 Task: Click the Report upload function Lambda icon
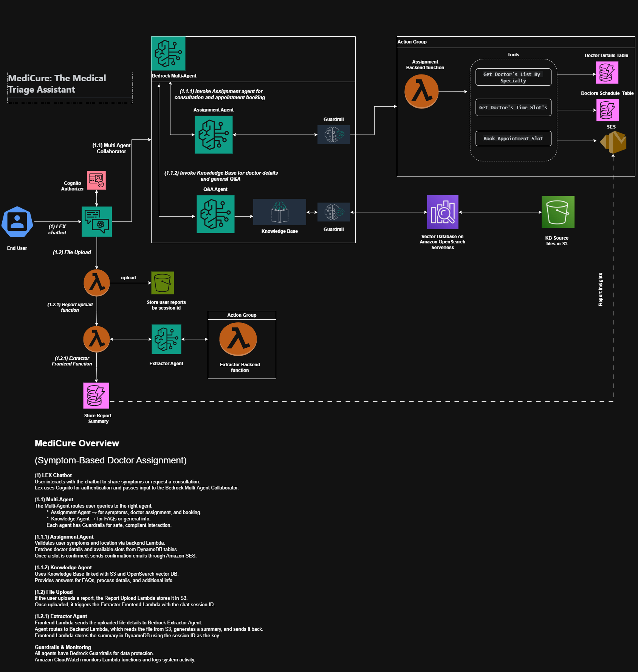[97, 283]
